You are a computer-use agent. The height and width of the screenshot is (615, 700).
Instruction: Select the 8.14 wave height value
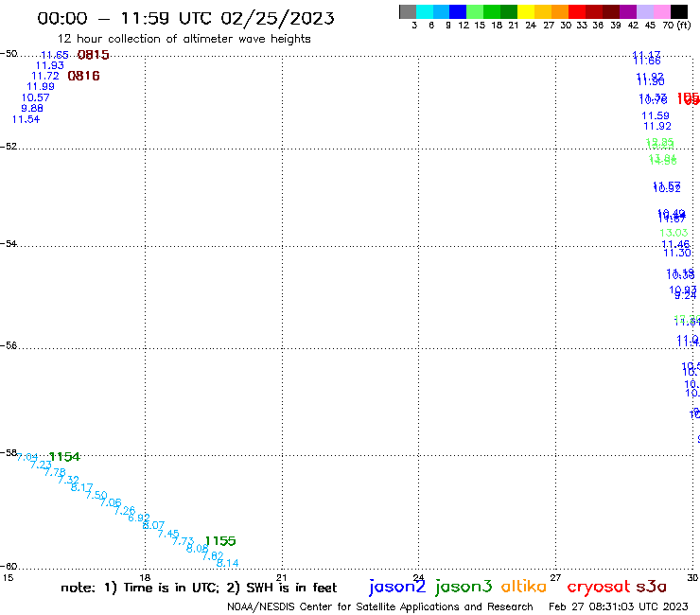[x=228, y=563]
